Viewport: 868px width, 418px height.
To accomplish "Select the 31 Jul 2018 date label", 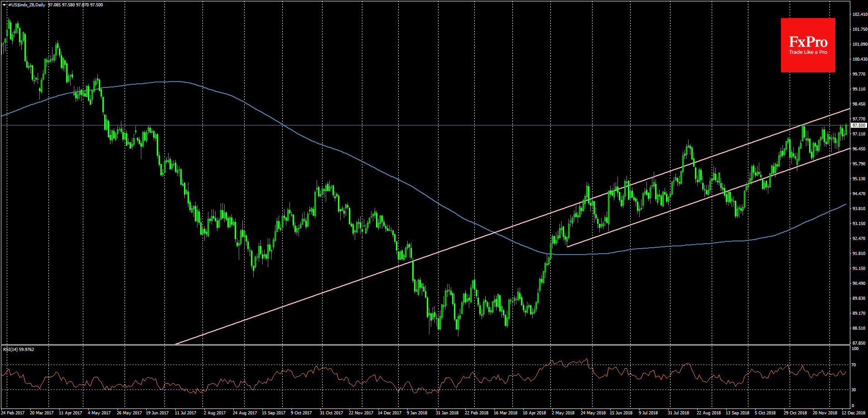I will [678, 413].
